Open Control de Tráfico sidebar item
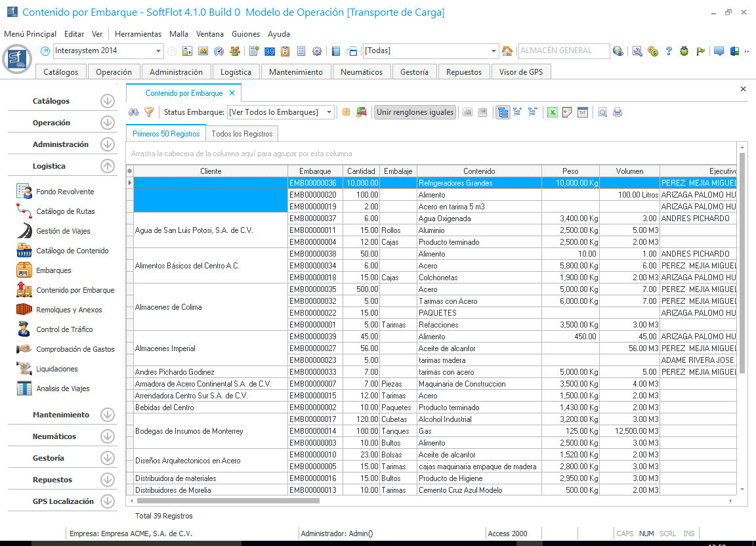The image size is (756, 546). [64, 329]
